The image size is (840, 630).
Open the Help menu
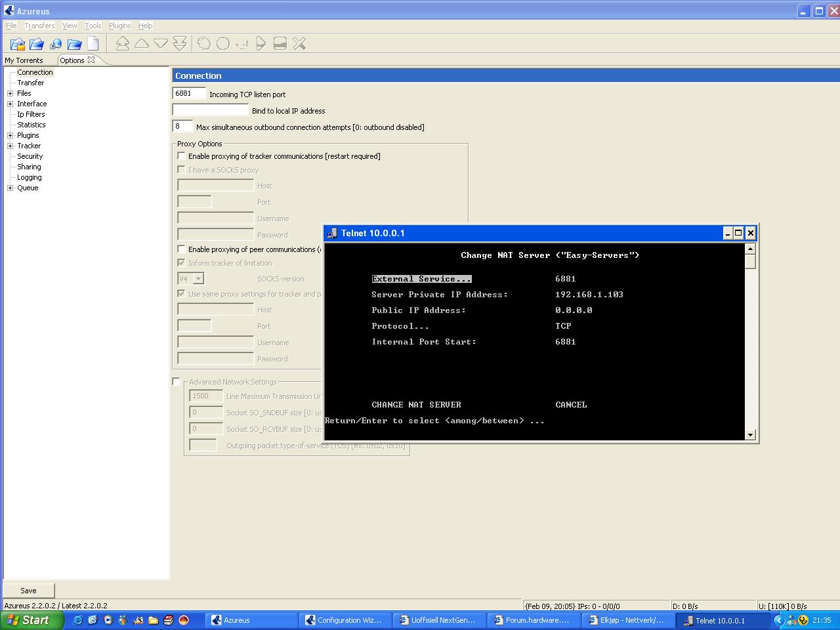(x=146, y=26)
